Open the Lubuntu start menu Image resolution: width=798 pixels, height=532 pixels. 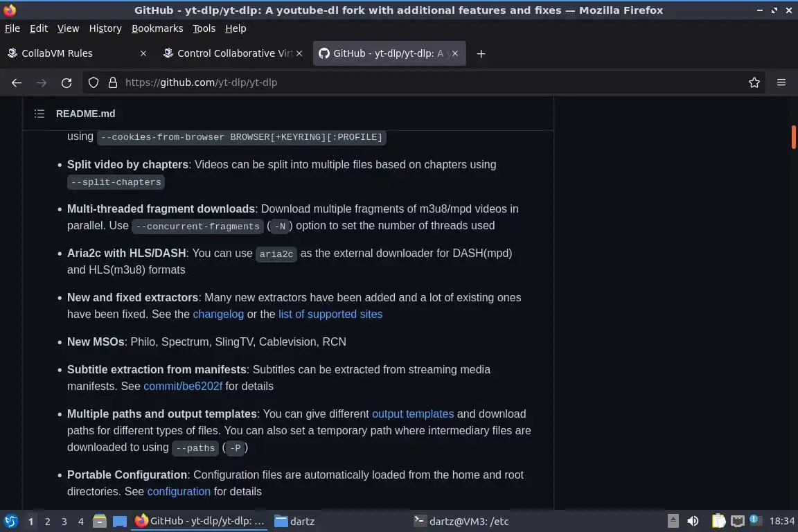(10, 522)
